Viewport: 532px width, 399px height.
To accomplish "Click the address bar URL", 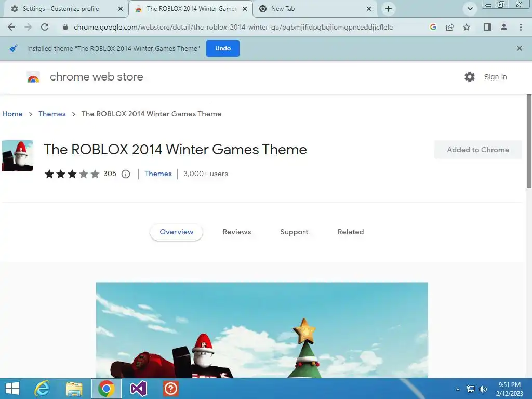I will tap(233, 27).
